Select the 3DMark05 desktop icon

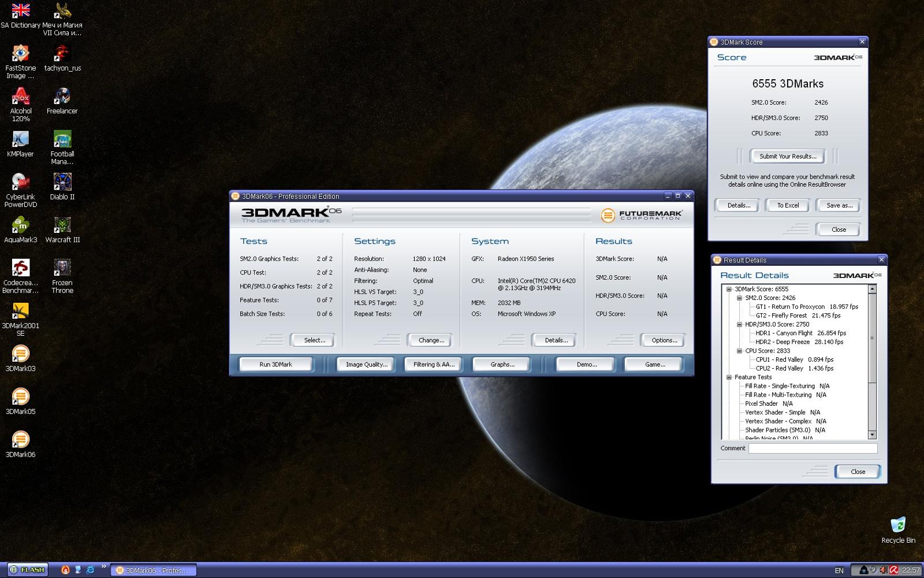pos(21,401)
